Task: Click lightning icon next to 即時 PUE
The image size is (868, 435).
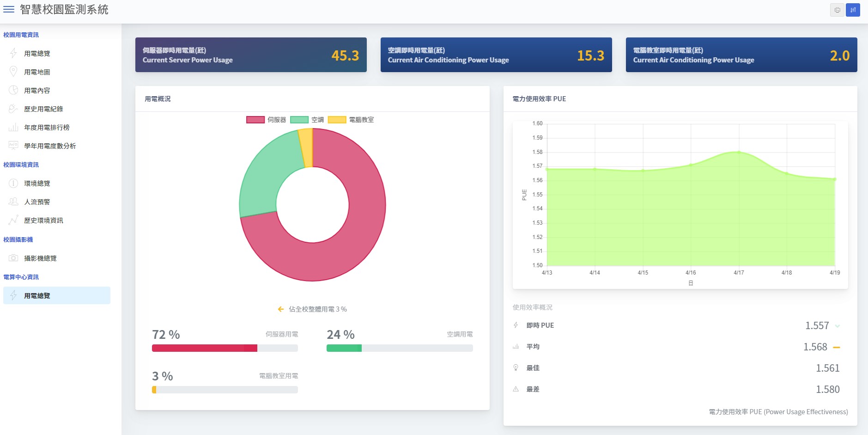Action: pyautogui.click(x=516, y=325)
